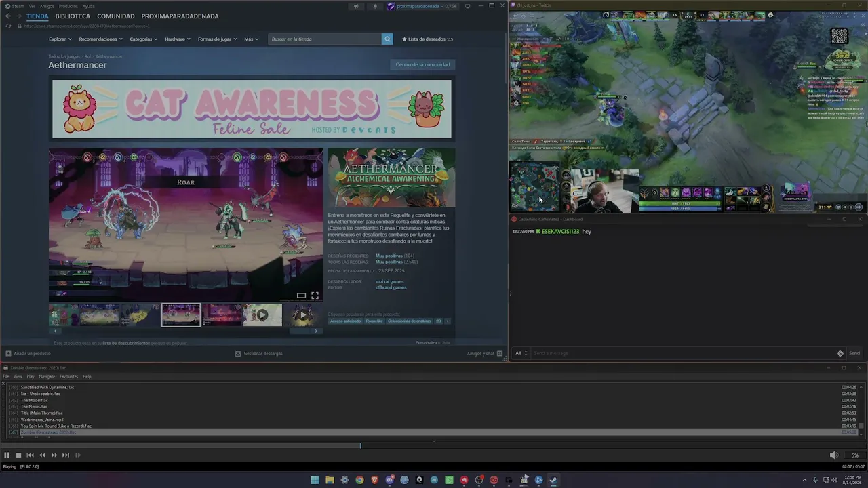This screenshot has height=488, width=868.
Task: Pause the playing Zombie track
Action: [7, 455]
